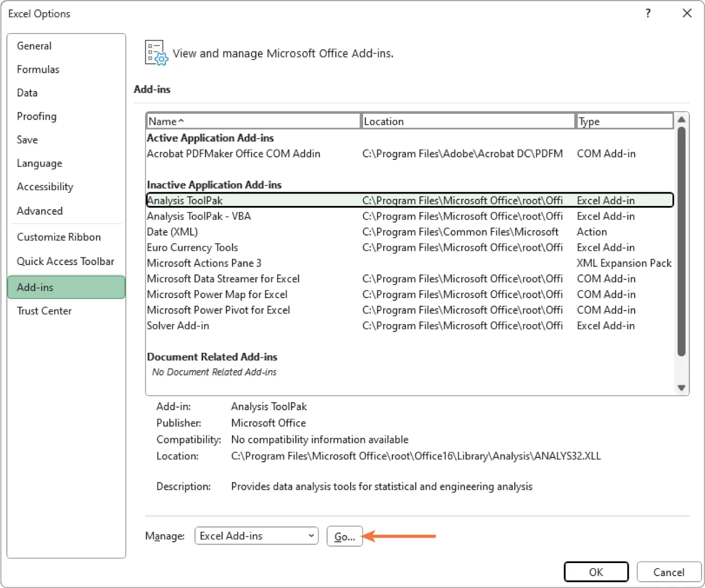Select the Analysis ToolPak - VBA add-in
Viewport: 705px width, 588px height.
pos(199,216)
